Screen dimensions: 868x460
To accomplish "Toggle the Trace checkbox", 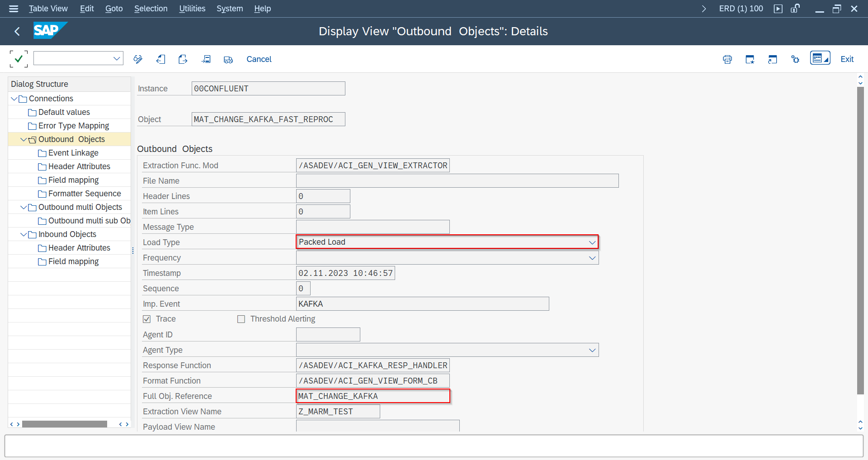I will click(x=146, y=319).
